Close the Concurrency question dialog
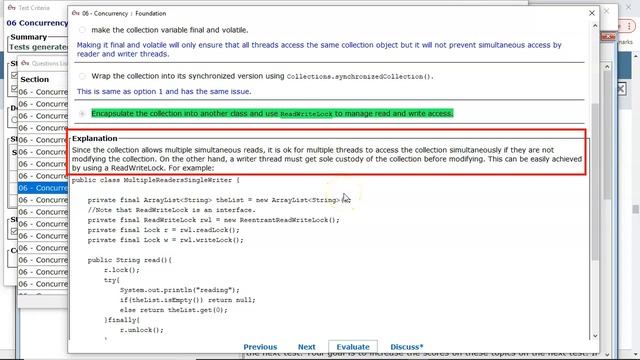The image size is (640, 360). [592, 13]
